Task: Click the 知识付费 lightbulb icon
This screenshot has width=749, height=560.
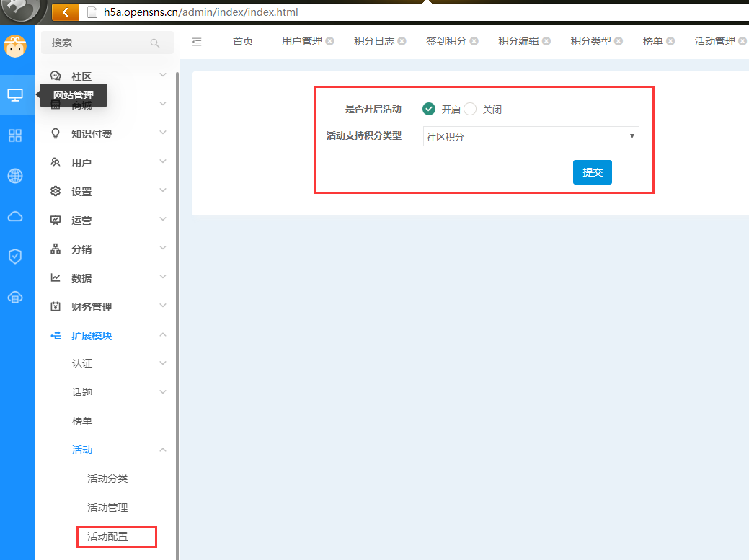Action: 56,133
